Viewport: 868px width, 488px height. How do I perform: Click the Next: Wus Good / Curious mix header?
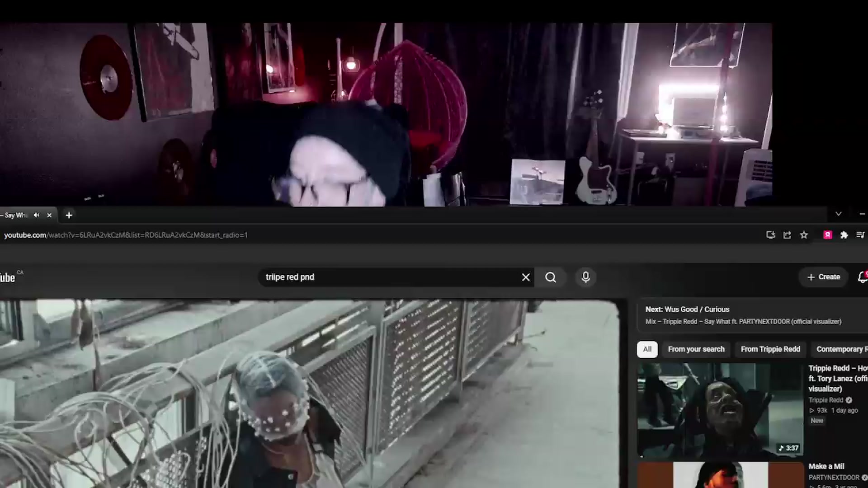[687, 310]
